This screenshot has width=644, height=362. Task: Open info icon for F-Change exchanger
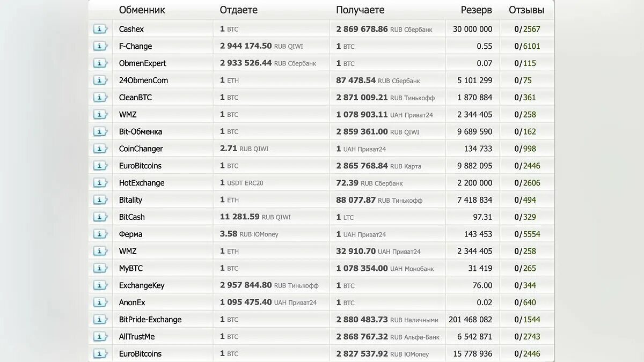coord(100,46)
